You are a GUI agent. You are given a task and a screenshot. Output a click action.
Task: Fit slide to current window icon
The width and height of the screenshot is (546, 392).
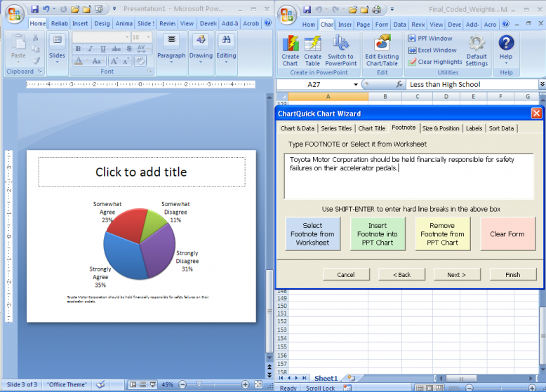258,384
